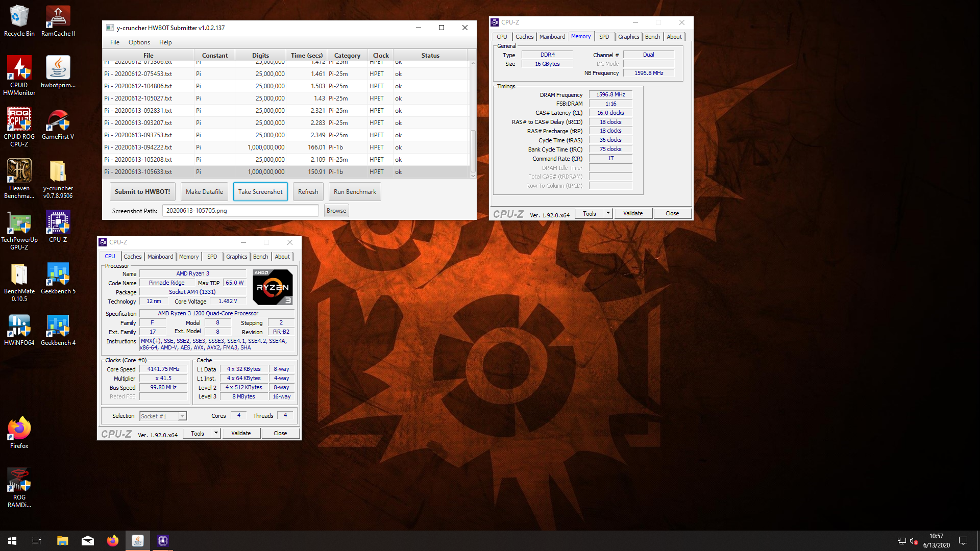Sort results by the Digits column header
The image size is (980, 551).
(260, 55)
